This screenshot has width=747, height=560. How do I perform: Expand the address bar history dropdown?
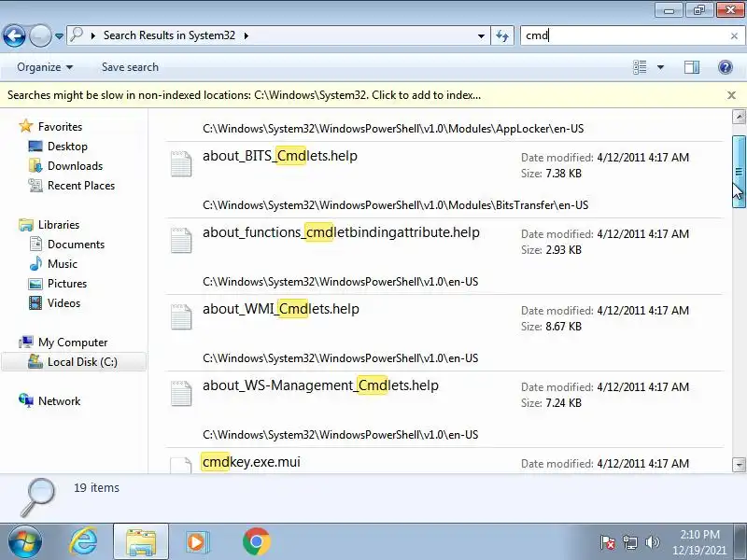[x=481, y=35]
